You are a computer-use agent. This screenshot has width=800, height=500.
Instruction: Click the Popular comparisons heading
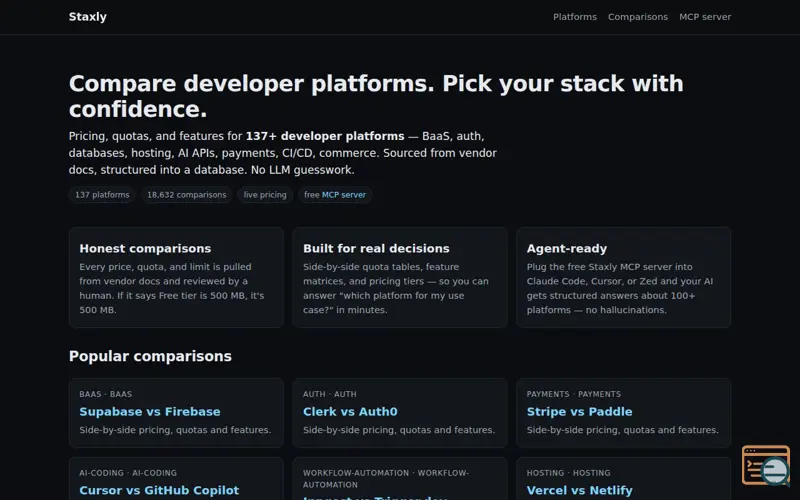tap(150, 356)
